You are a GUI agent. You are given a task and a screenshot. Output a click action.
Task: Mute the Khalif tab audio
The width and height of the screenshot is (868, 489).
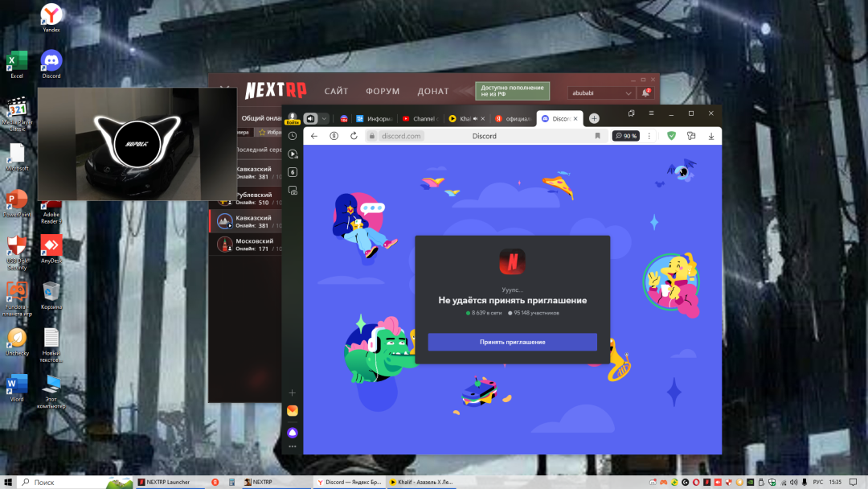(x=476, y=118)
